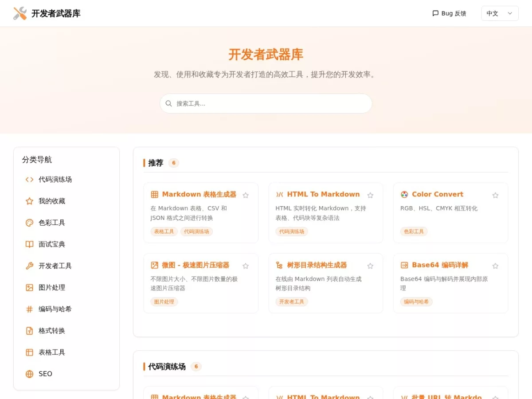Click the 推荐 section heading
The height and width of the screenshot is (399, 532).
[156, 163]
